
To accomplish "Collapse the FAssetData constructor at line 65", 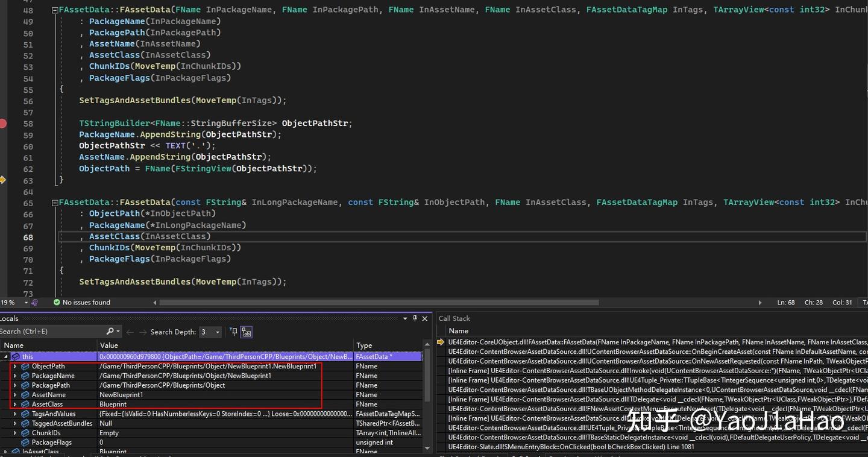I will click(55, 203).
